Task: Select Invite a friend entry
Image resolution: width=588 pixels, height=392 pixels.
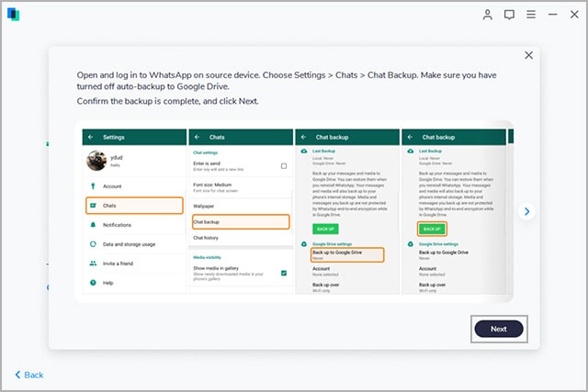Action: [x=134, y=263]
